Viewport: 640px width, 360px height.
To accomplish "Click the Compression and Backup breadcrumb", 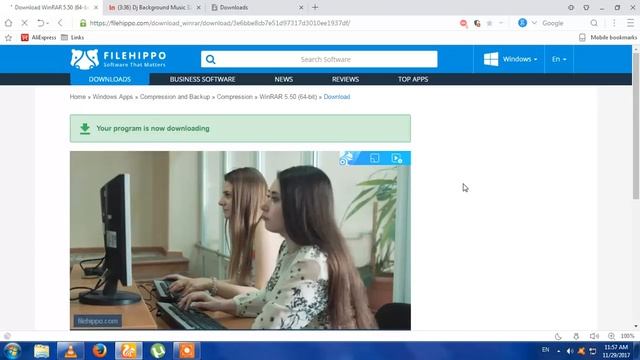I will click(175, 97).
